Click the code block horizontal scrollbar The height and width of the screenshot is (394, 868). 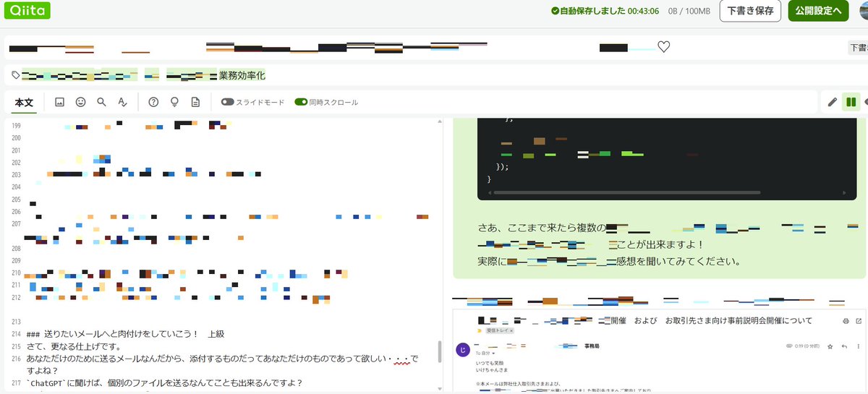click(626, 193)
